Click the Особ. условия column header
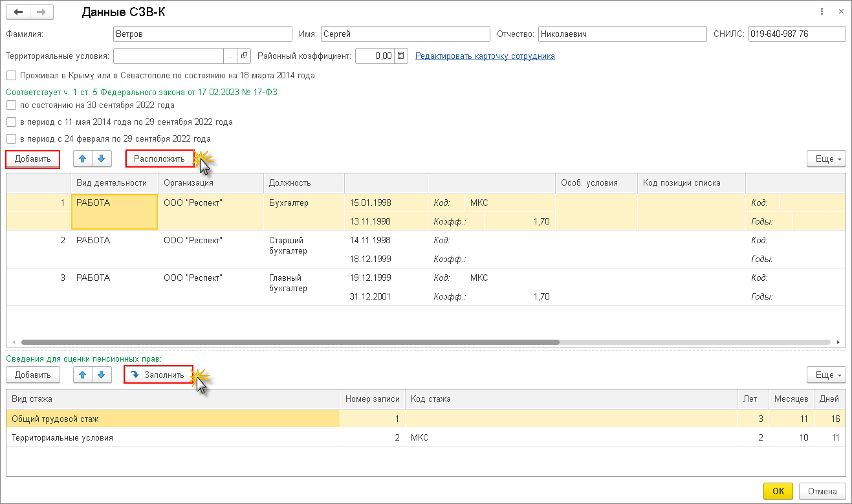 point(596,182)
